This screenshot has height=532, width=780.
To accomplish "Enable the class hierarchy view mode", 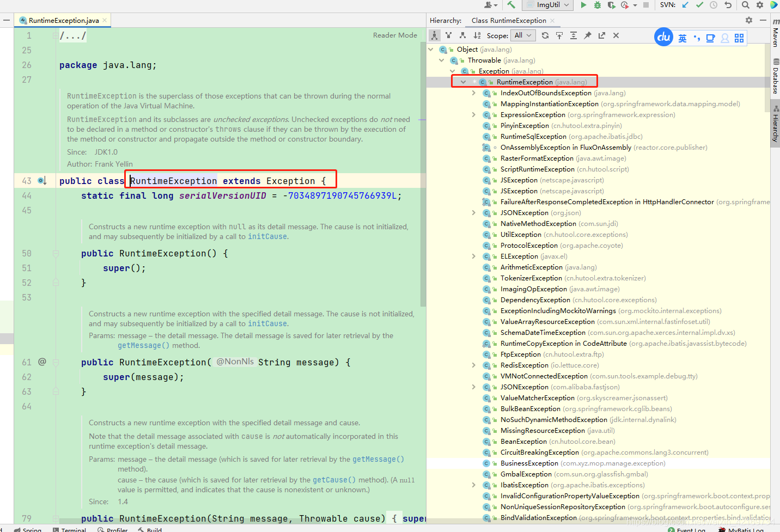I will [x=434, y=35].
